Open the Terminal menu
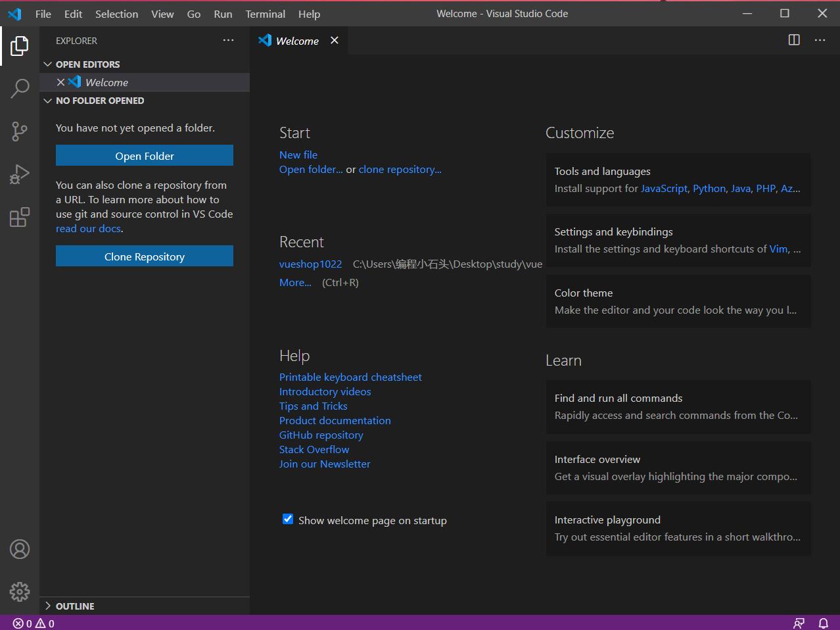Image resolution: width=840 pixels, height=630 pixels. click(266, 14)
